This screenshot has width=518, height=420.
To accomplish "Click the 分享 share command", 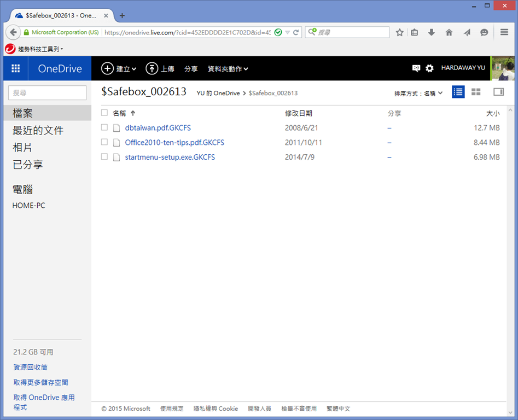I will (x=191, y=69).
